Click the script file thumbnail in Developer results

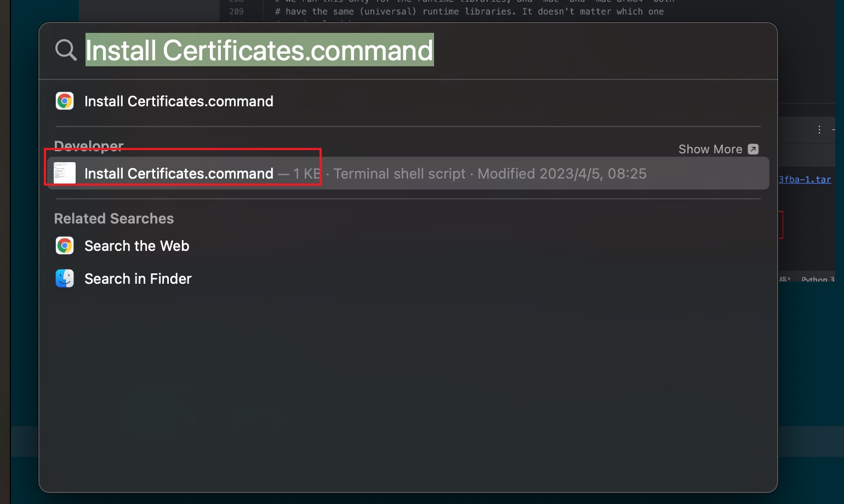65,173
